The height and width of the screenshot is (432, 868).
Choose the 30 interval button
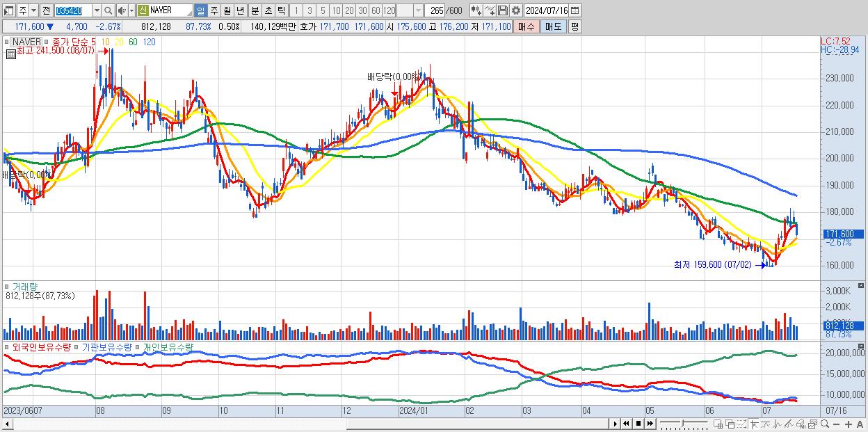[x=362, y=11]
